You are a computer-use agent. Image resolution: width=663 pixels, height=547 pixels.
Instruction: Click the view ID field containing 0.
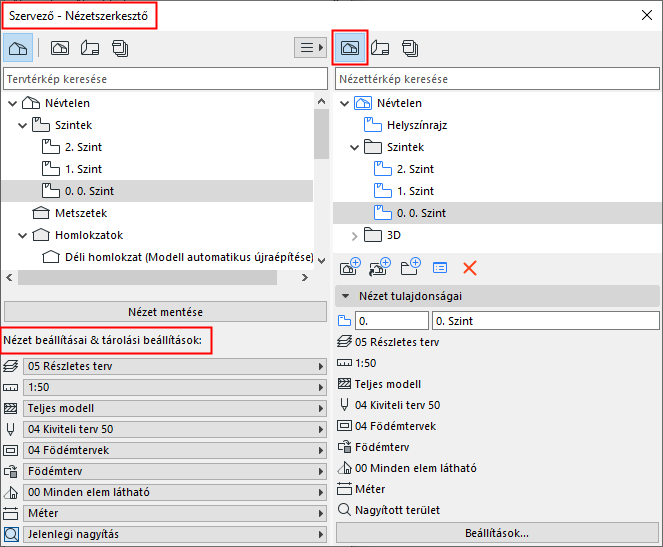point(392,321)
